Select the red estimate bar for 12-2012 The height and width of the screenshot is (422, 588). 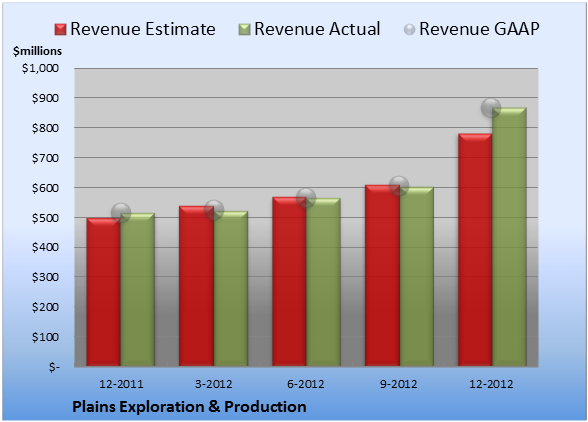coord(475,249)
